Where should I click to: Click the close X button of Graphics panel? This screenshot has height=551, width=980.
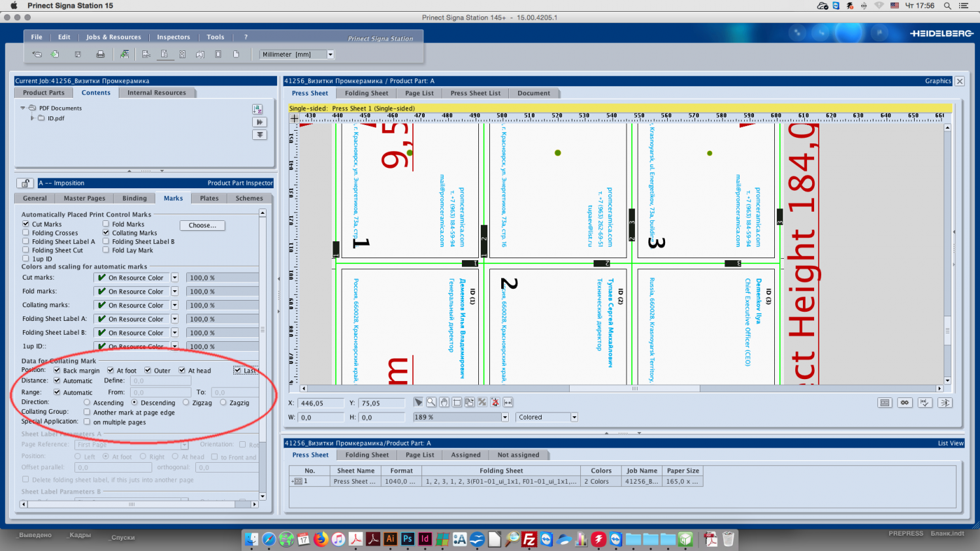[x=960, y=81]
